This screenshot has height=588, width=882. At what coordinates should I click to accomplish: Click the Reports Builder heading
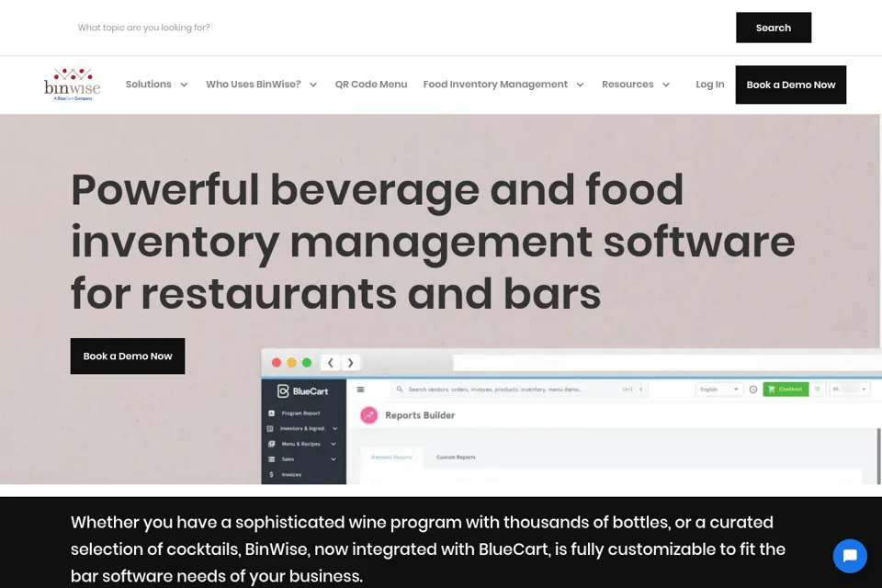[420, 415]
